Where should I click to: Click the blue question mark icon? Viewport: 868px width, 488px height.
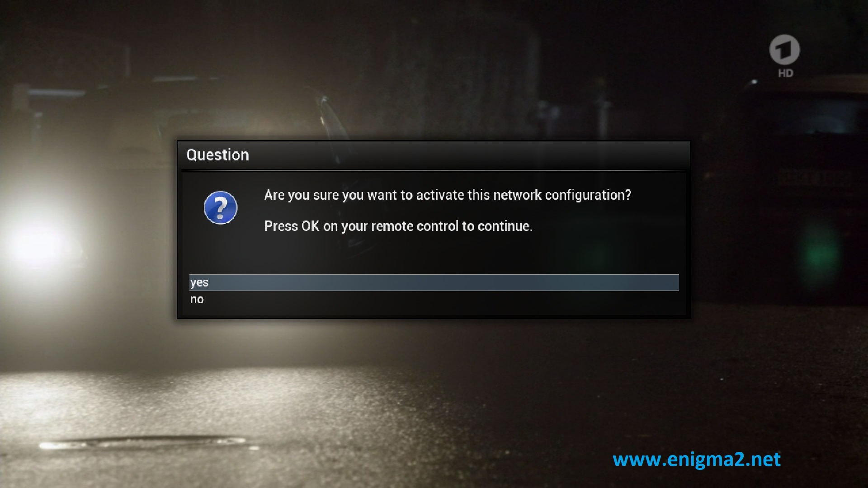click(x=221, y=208)
